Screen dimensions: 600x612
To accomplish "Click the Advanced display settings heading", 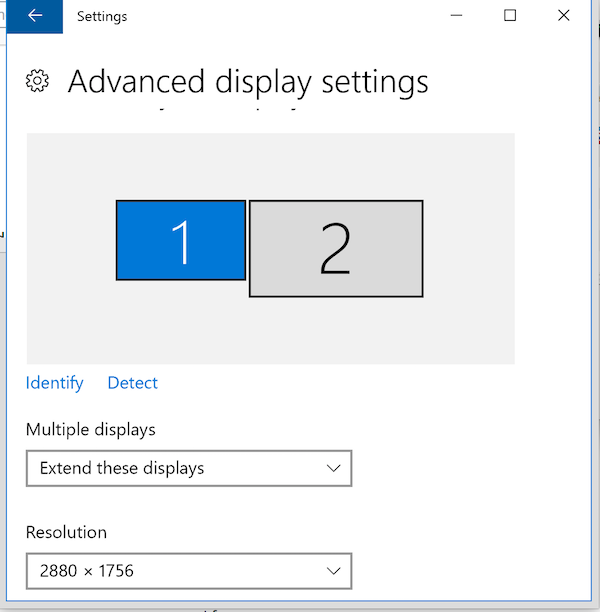I will [248, 82].
